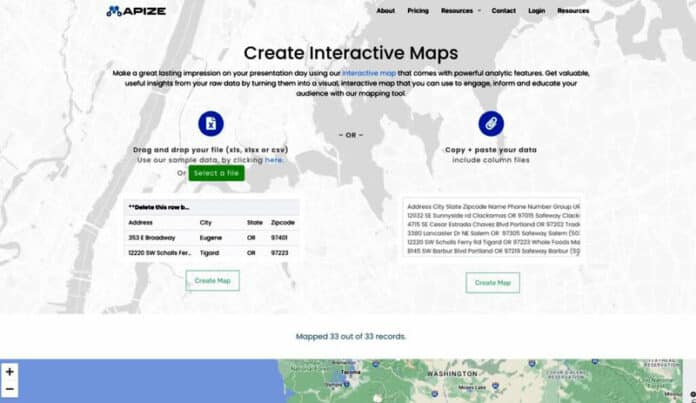Click Create Map below the pasted data box
This screenshot has height=403, width=696.
(x=492, y=283)
